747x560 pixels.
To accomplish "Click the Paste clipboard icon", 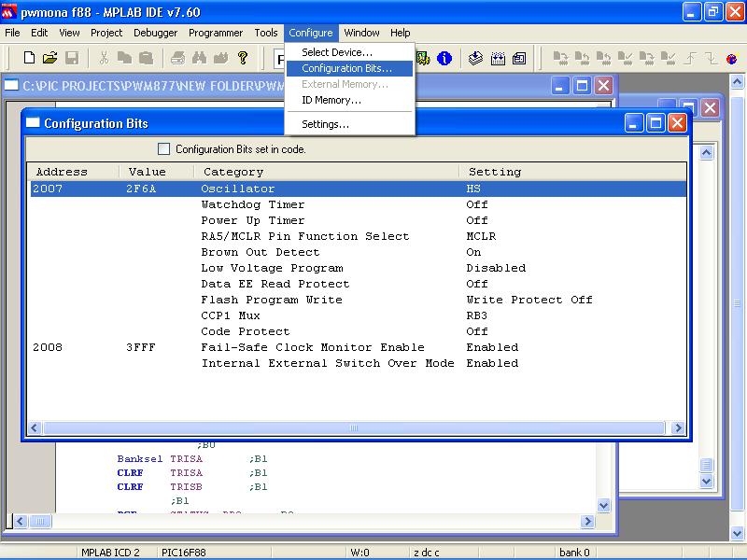I will point(147,58).
